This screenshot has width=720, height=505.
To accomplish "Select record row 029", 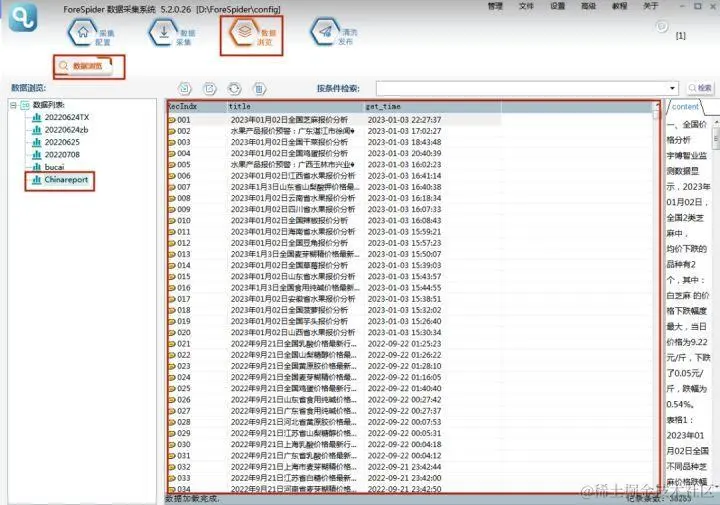I will (334, 433).
